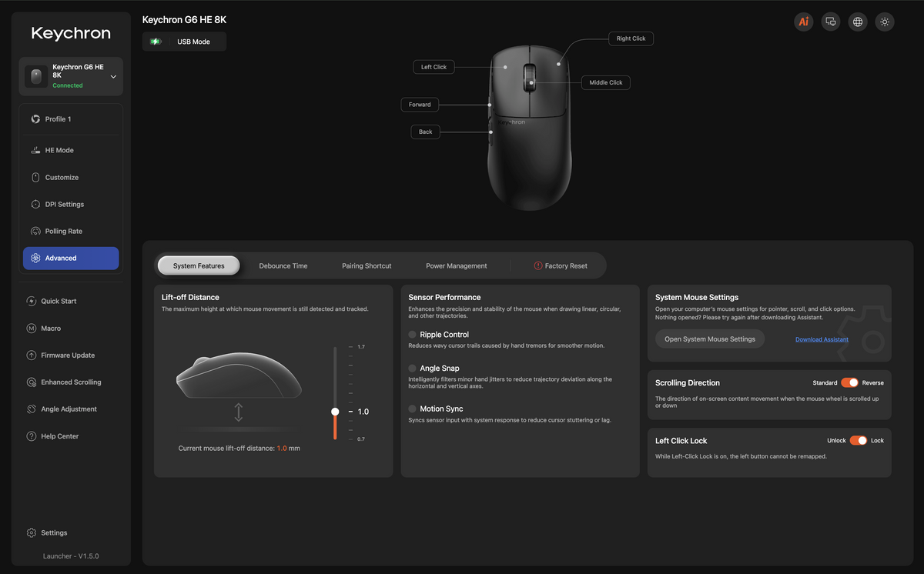The width and height of the screenshot is (924, 574).
Task: Enable Motion Sync option
Action: click(413, 409)
